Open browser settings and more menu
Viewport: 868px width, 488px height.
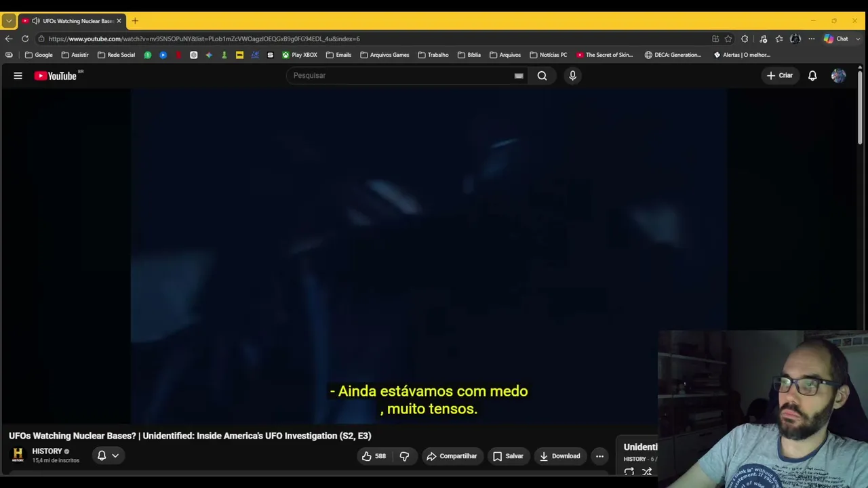pyautogui.click(x=811, y=39)
